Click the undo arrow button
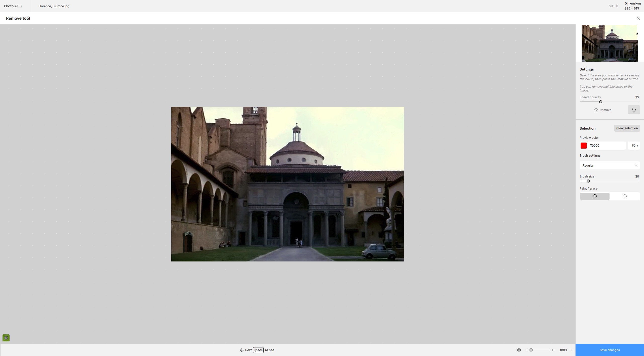Image resolution: width=644 pixels, height=356 pixels. (634, 110)
